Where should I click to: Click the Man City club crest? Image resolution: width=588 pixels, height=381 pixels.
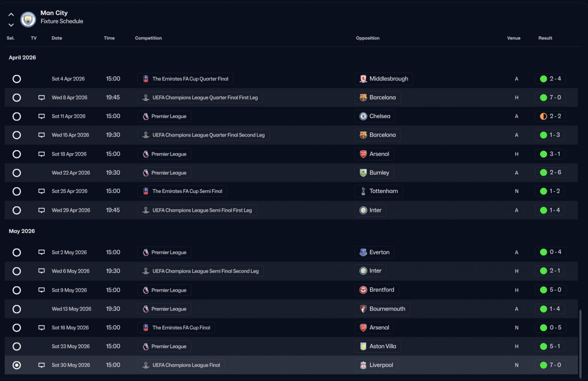pos(28,19)
